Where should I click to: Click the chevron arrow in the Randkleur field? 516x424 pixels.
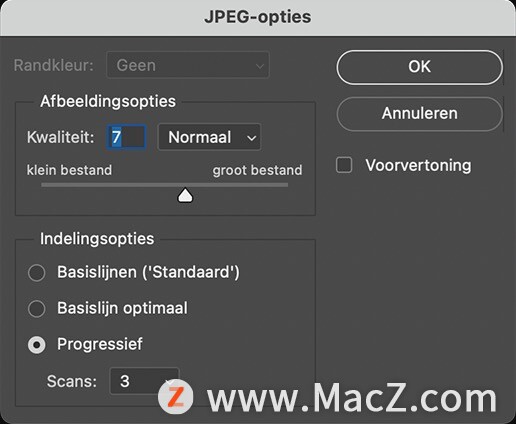tap(259, 66)
